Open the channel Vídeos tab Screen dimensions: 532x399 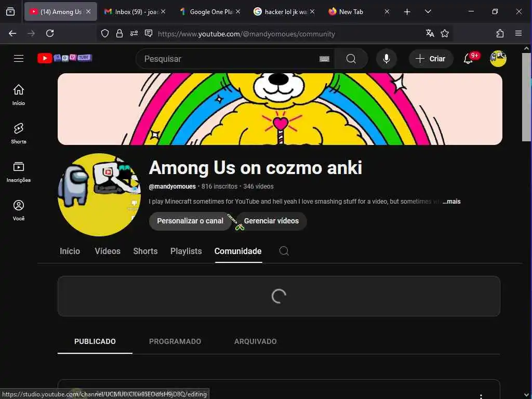[x=108, y=251]
